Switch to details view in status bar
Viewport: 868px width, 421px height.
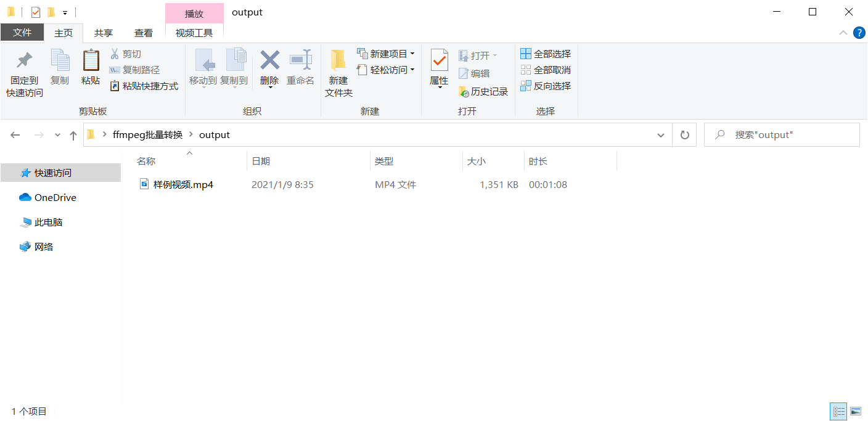[x=838, y=411]
